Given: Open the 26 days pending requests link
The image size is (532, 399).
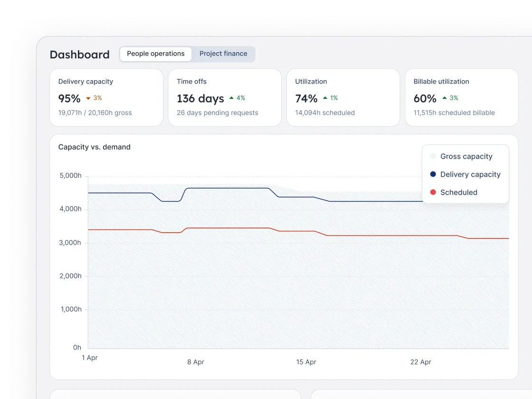Looking at the screenshot, I should pos(217,113).
